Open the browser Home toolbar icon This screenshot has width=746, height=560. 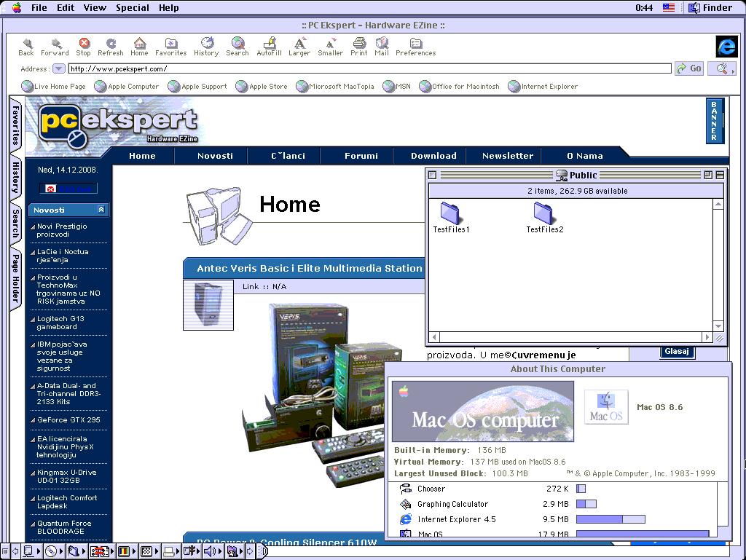click(x=139, y=47)
